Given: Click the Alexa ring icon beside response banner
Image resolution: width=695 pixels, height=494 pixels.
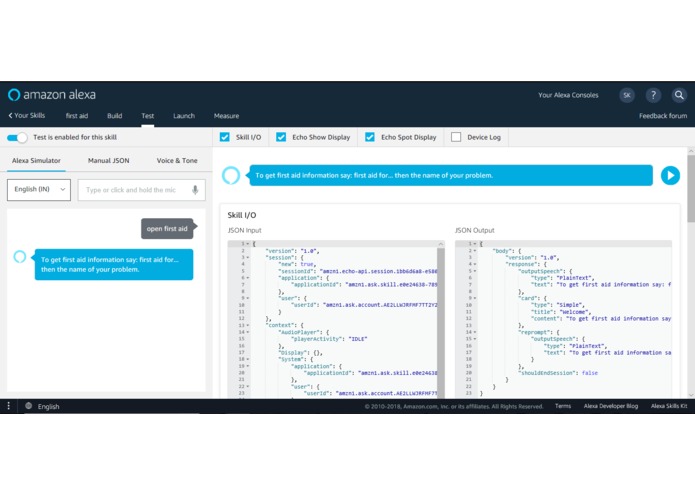Looking at the screenshot, I should coord(231,175).
